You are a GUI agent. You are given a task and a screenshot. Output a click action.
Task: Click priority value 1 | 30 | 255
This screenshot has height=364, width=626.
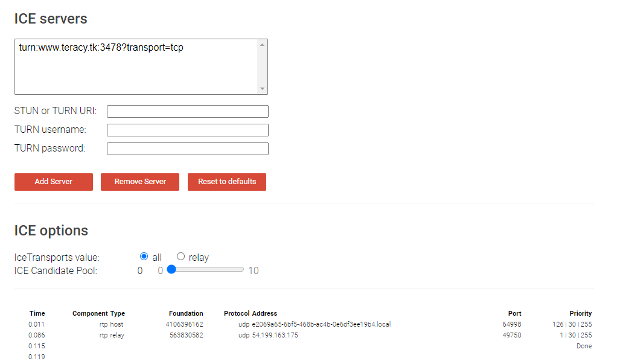[x=576, y=335]
